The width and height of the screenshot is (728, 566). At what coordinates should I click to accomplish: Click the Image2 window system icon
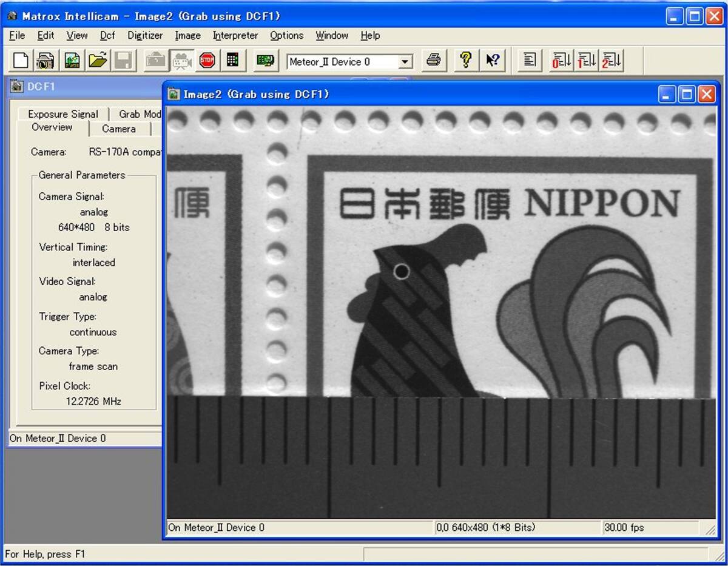(175, 94)
